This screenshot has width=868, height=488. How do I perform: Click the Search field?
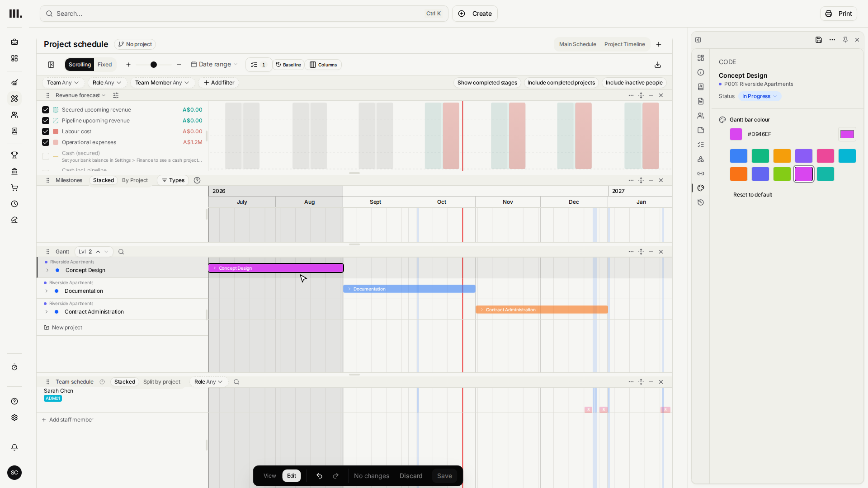coord(244,14)
